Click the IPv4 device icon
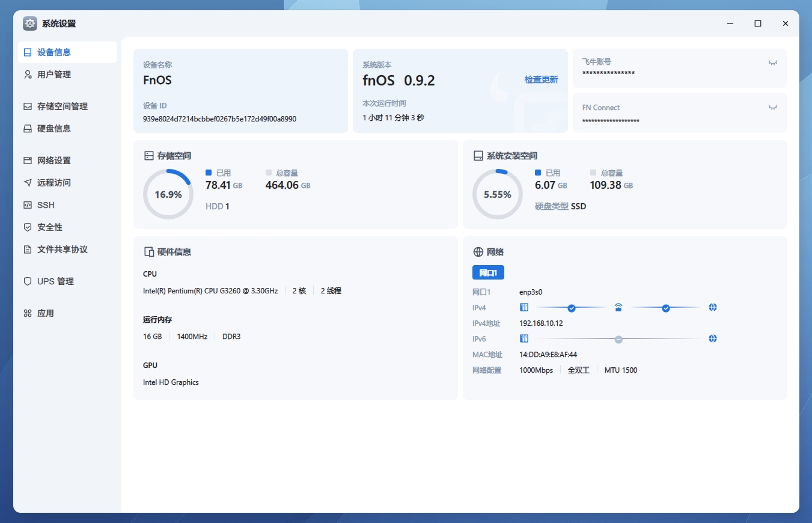 click(x=524, y=307)
